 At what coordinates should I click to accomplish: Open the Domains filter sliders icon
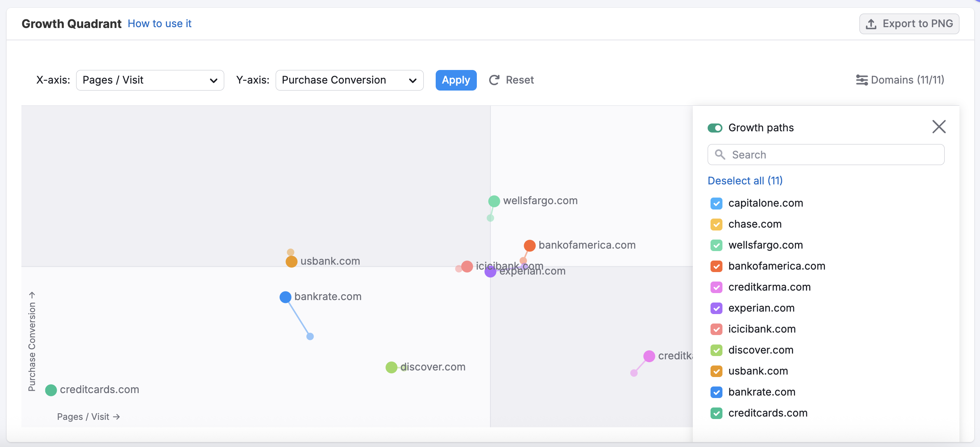pyautogui.click(x=862, y=80)
